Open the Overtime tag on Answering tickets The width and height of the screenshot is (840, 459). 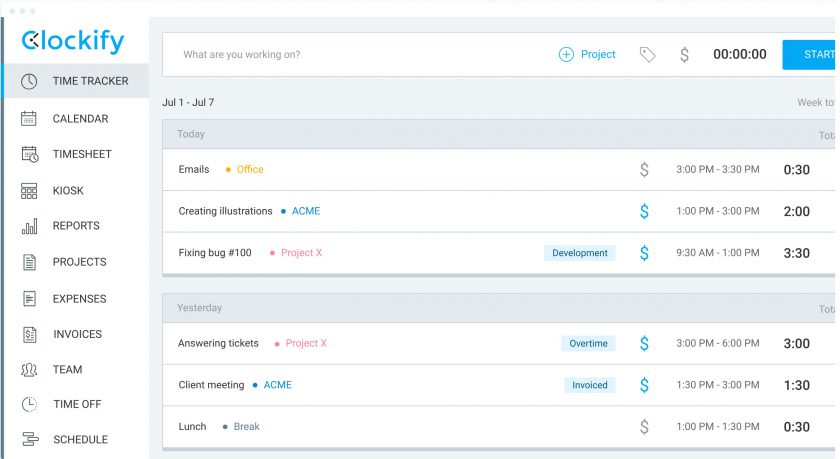click(588, 343)
